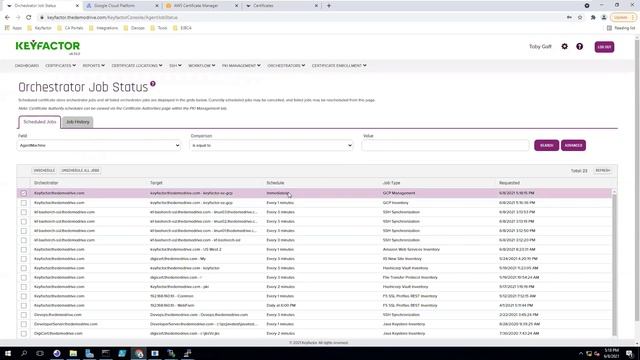Switch to the Google Cloud Platform browser tab

[x=121, y=6]
